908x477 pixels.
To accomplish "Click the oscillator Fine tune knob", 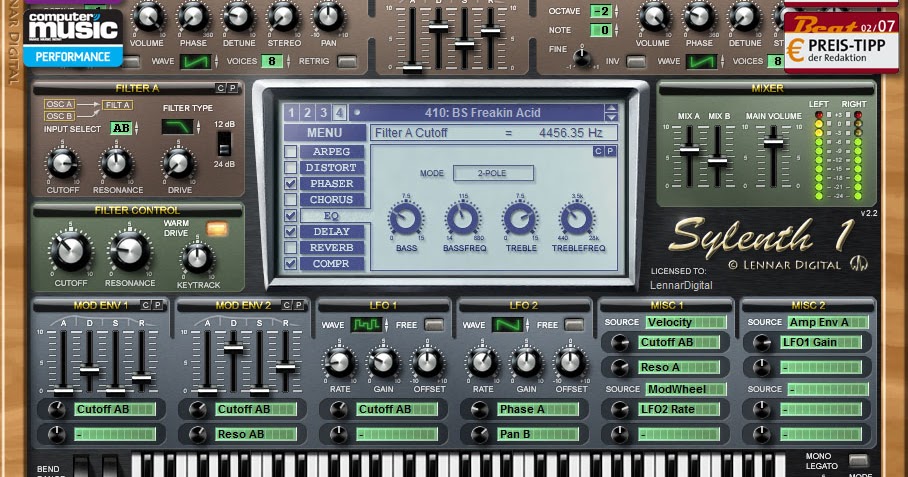I will click(x=582, y=57).
